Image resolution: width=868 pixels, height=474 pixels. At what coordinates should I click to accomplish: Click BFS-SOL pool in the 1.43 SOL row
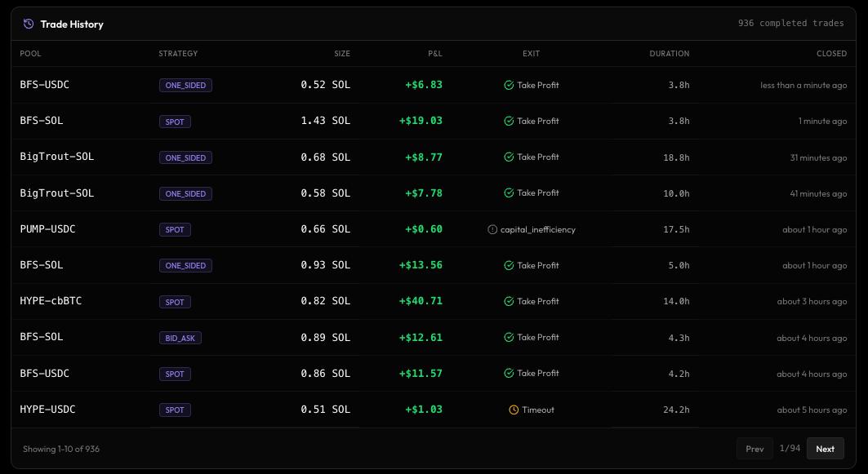pyautogui.click(x=42, y=121)
